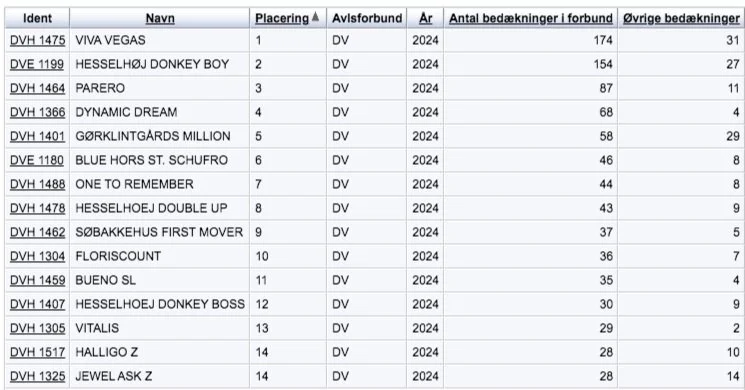Sort table by Navn column header
Screen dimensions: 745x390
(x=160, y=19)
